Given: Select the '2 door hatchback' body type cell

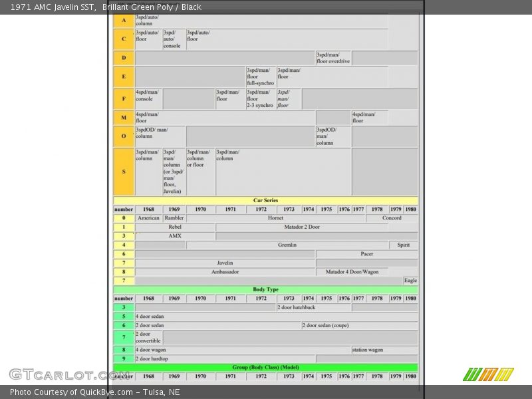Looking at the screenshot, I should pos(314,307).
